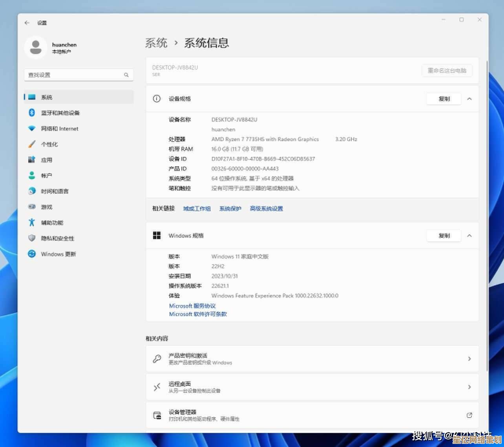Click the Wi-Fi icon for 网络和 Internet

(x=32, y=128)
